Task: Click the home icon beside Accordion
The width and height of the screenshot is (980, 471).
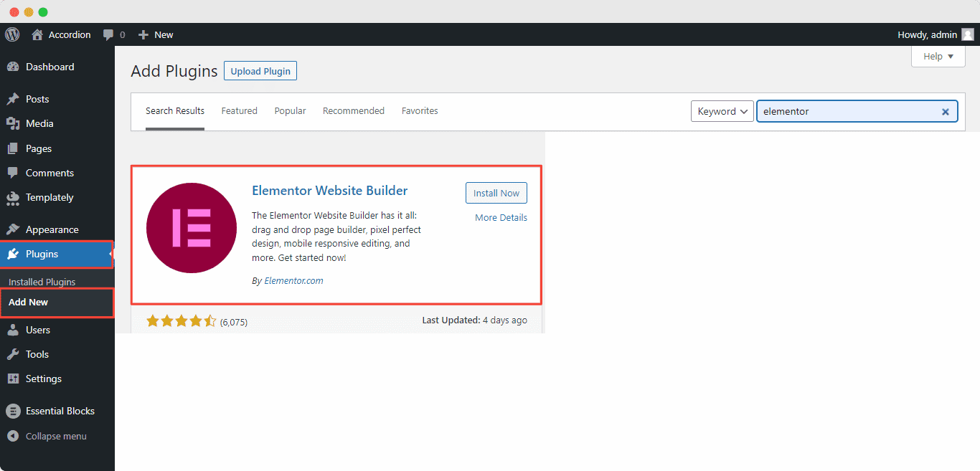Action: point(37,34)
